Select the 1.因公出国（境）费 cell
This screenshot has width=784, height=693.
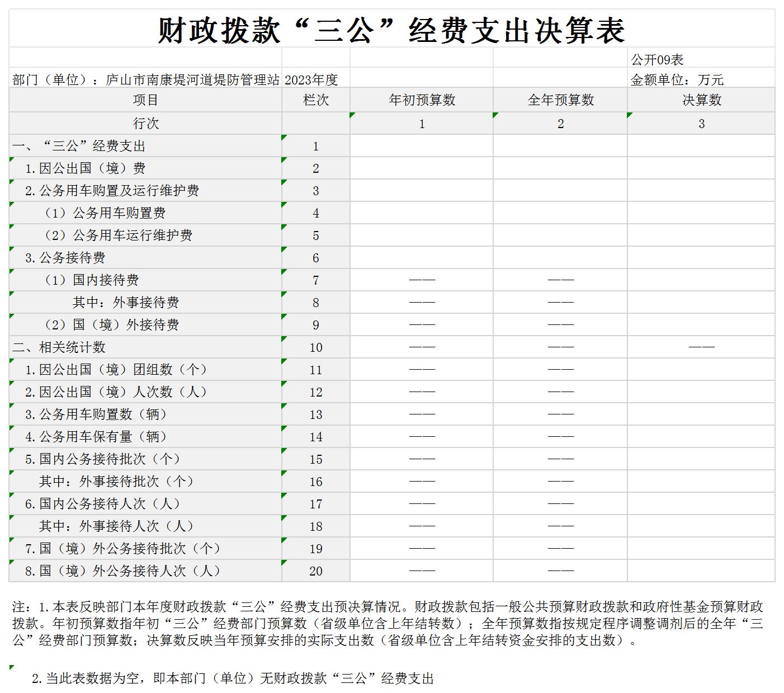point(85,168)
